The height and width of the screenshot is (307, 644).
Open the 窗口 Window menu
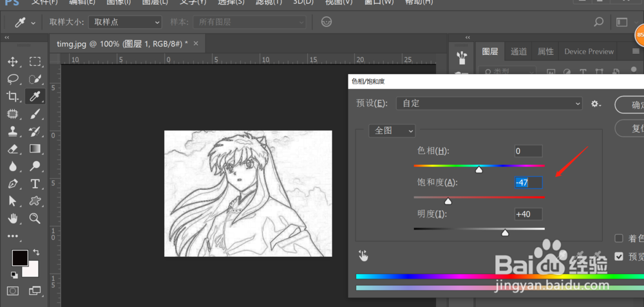click(379, 2)
